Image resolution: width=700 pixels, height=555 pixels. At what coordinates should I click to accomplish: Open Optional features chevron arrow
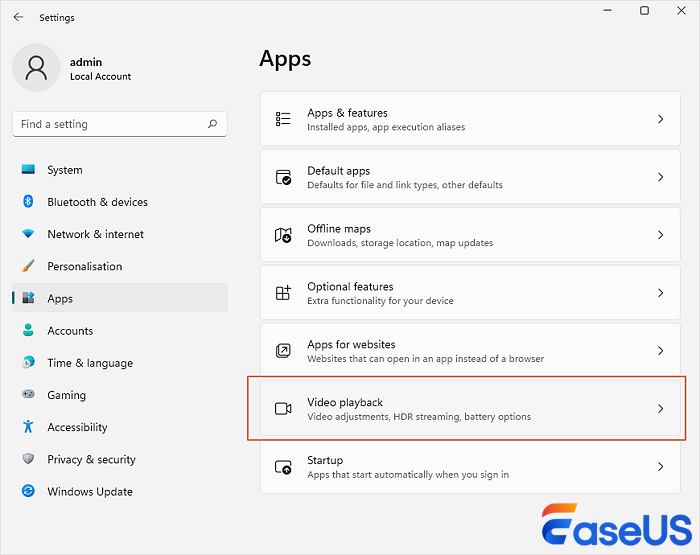[660, 293]
